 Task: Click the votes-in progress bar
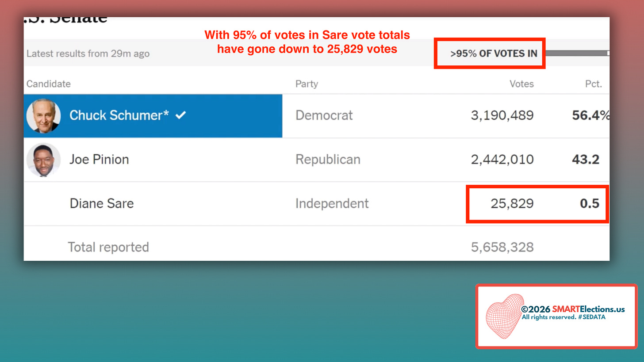577,53
